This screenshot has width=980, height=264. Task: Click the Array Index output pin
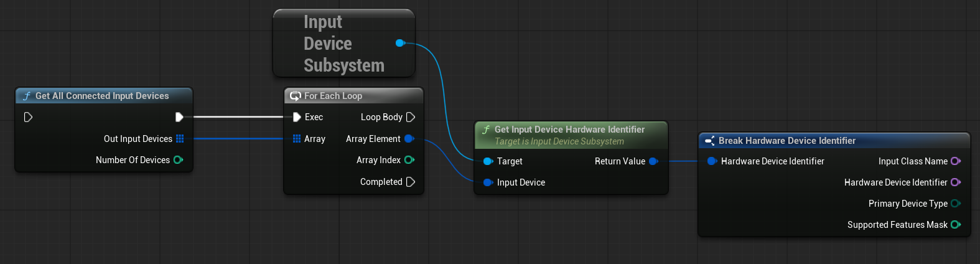[x=409, y=160]
